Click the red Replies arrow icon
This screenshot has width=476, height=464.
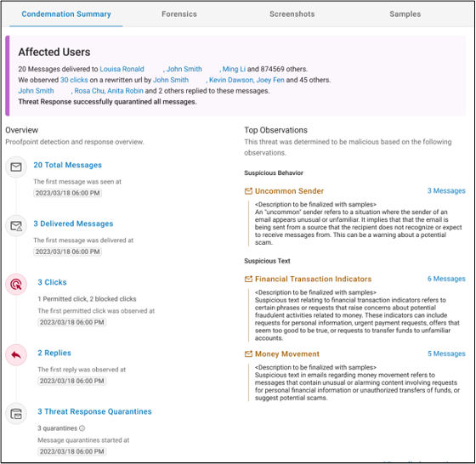tap(16, 354)
